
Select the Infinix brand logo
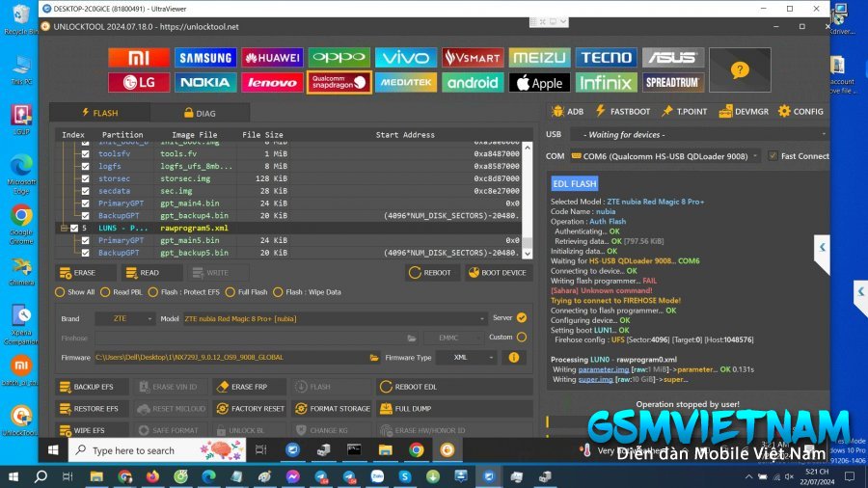click(x=607, y=82)
